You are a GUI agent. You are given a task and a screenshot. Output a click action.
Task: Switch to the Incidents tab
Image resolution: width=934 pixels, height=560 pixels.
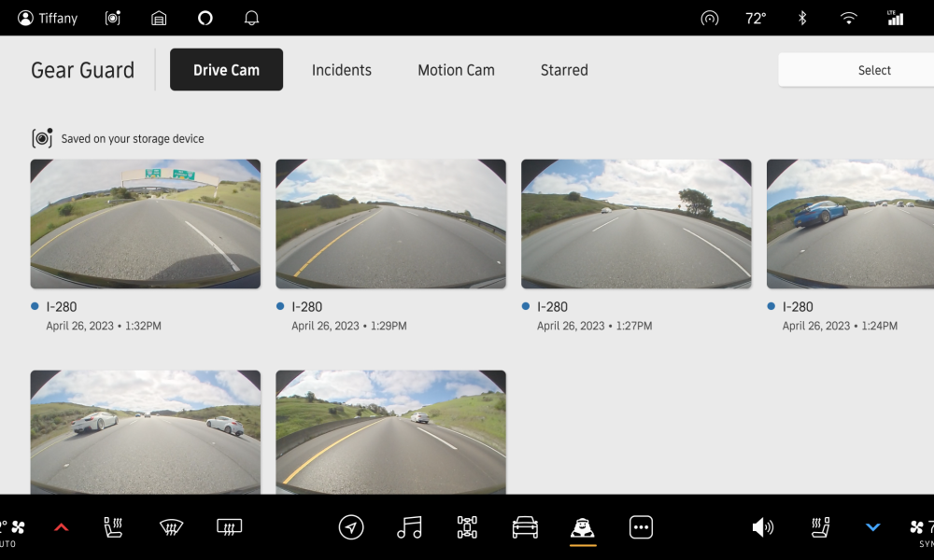click(342, 70)
